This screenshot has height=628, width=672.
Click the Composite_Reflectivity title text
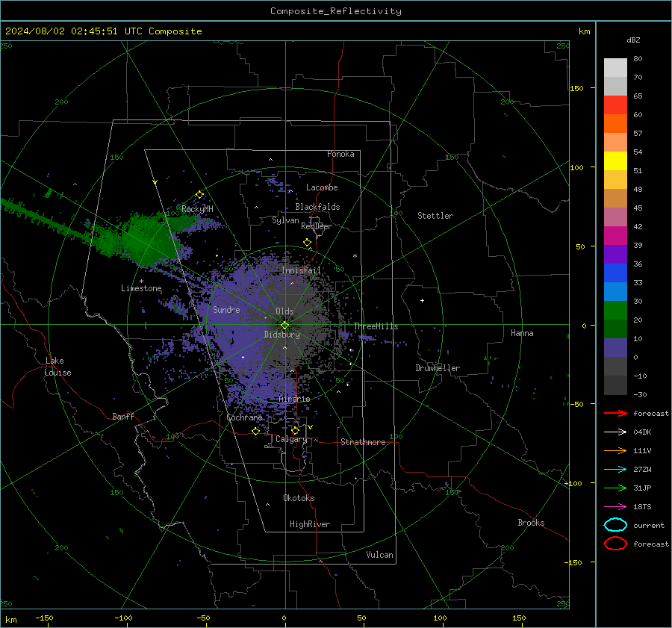point(336,11)
